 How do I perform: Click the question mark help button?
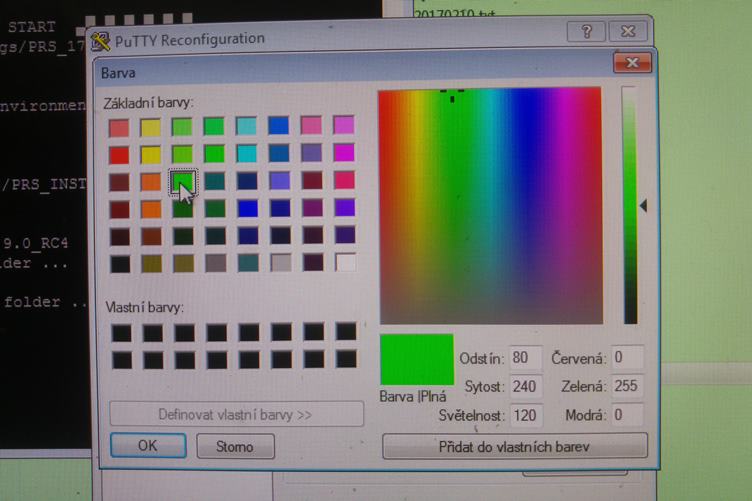click(586, 32)
